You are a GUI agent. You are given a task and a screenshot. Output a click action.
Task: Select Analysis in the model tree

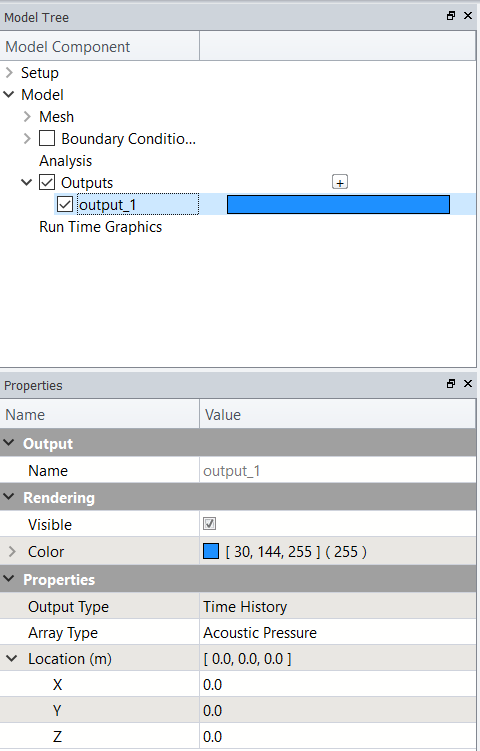point(66,161)
